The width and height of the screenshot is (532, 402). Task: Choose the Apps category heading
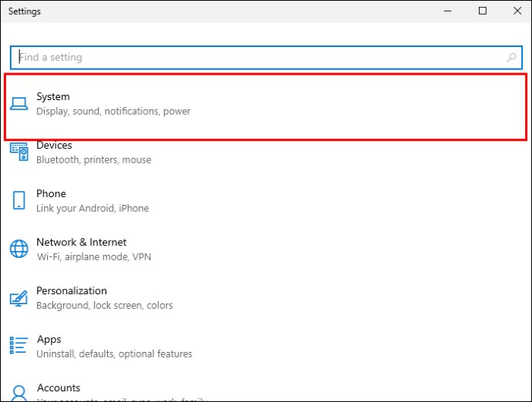click(49, 340)
